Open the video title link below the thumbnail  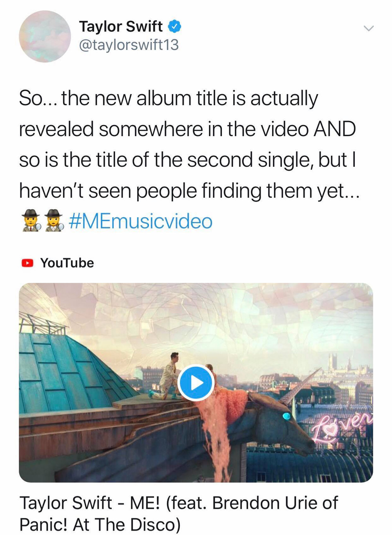179,513
